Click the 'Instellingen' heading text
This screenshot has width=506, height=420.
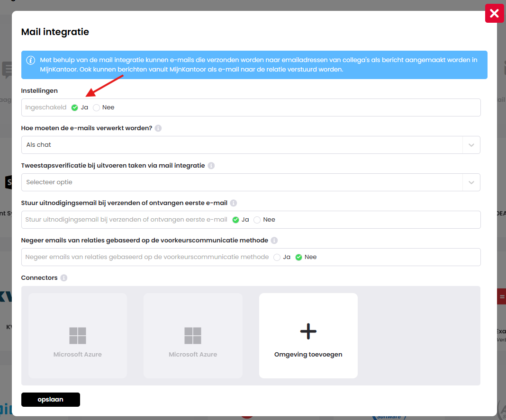point(39,90)
